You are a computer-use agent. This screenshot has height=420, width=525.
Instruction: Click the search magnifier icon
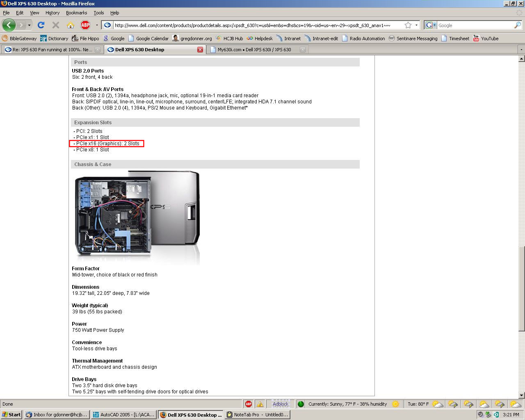coord(517,25)
